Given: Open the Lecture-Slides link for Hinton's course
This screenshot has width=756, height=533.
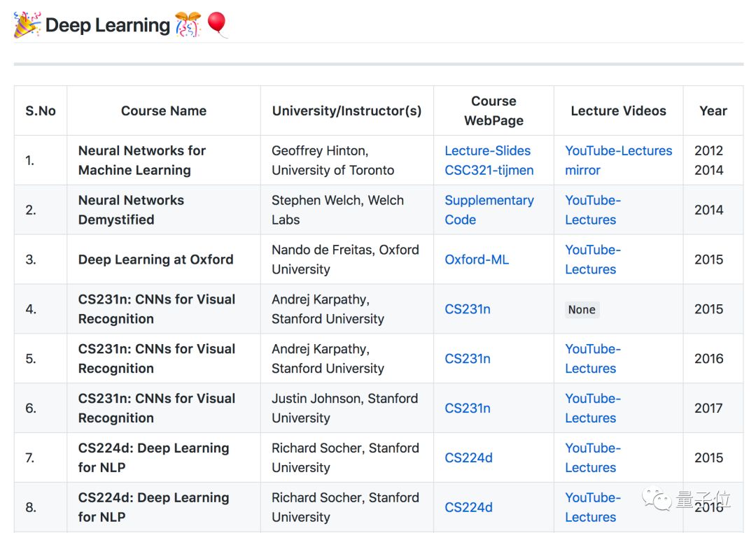Looking at the screenshot, I should click(x=487, y=150).
